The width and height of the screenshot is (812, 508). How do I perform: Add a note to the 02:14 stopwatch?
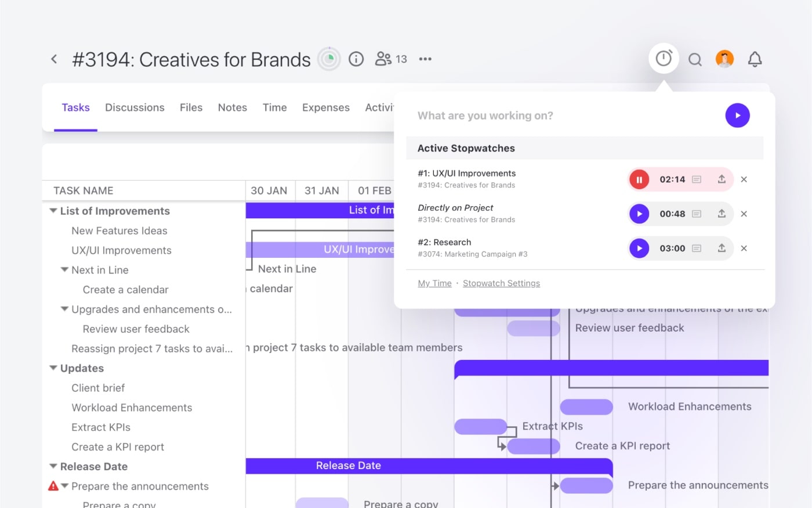point(697,179)
